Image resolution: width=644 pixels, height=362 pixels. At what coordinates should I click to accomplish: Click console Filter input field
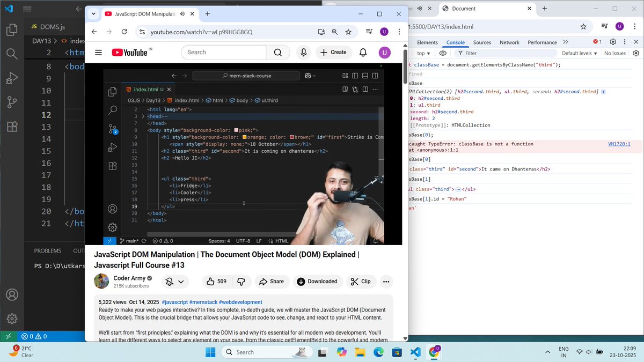[x=504, y=53]
